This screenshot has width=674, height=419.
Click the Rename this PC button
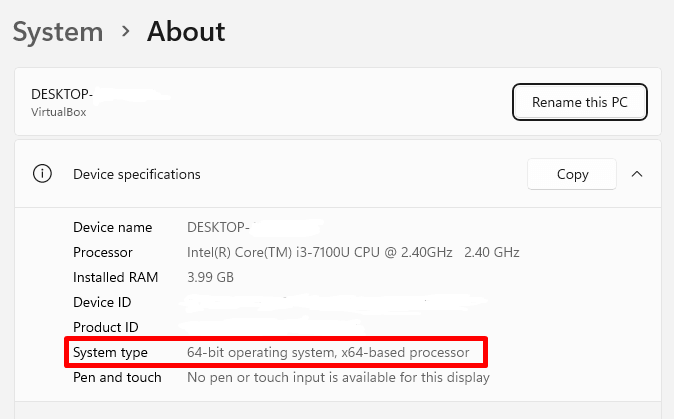tap(579, 102)
